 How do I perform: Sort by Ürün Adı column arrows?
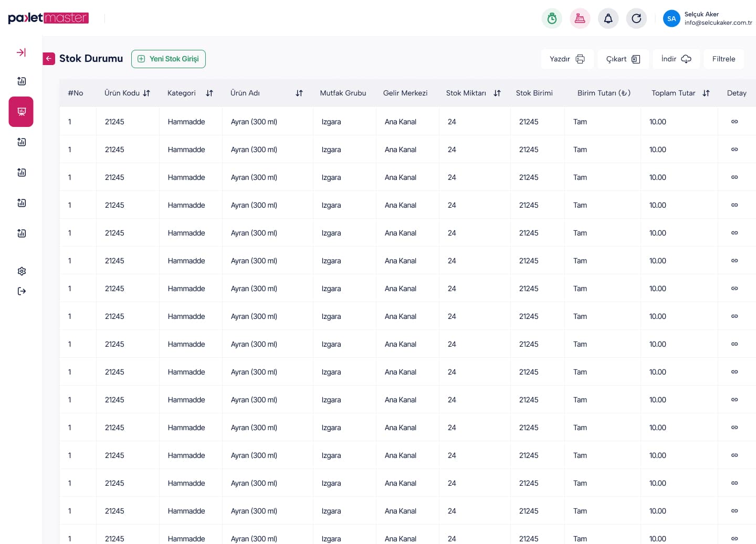[299, 93]
